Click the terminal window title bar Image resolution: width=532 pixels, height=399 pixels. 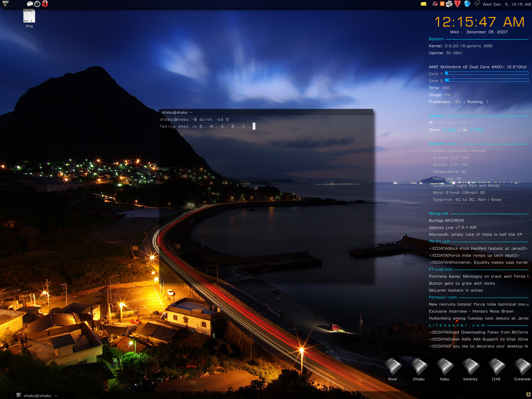[x=266, y=112]
